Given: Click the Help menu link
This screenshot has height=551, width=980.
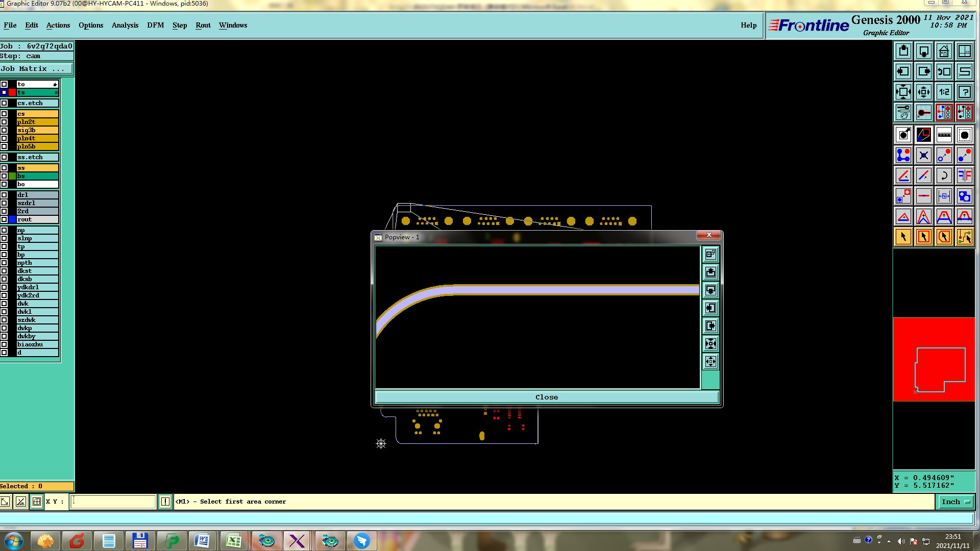Looking at the screenshot, I should 748,25.
